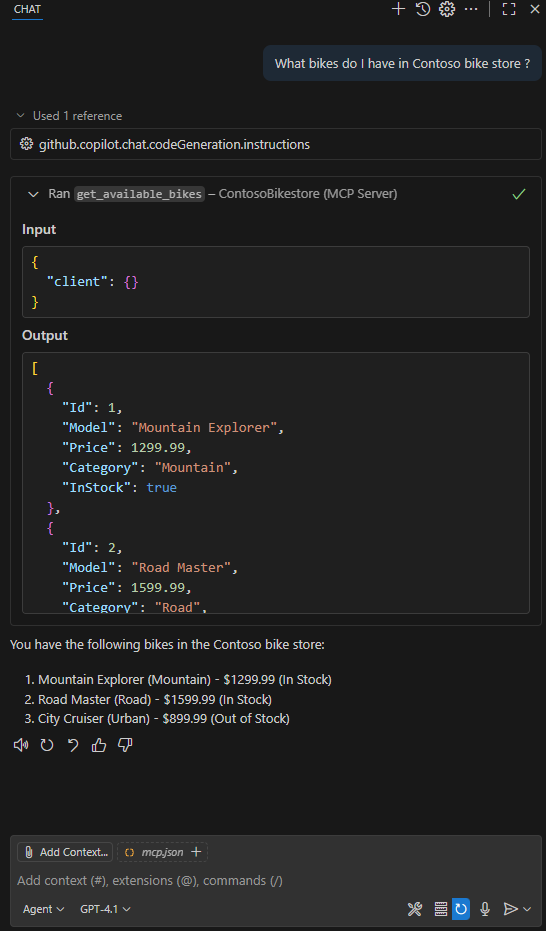Open chat settings gear icon
Image resolution: width=546 pixels, height=931 pixels.
tap(447, 9)
